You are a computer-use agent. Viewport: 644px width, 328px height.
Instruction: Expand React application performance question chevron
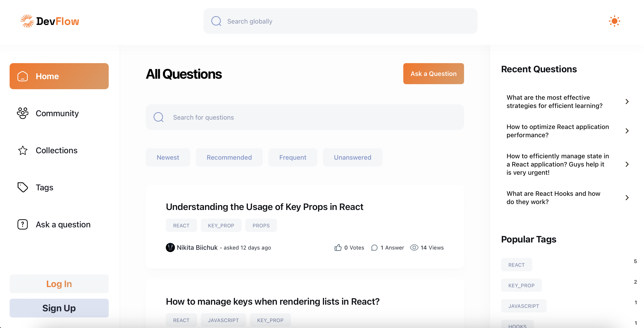(x=627, y=131)
